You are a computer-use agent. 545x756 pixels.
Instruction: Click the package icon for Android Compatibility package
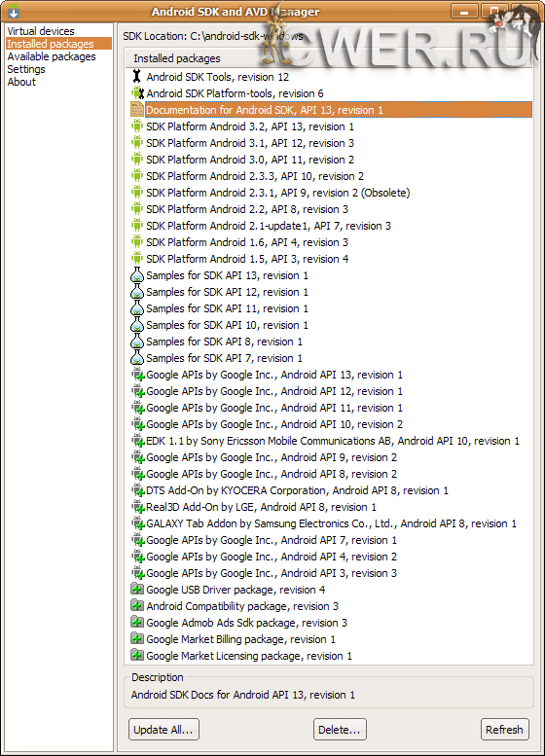click(x=137, y=605)
